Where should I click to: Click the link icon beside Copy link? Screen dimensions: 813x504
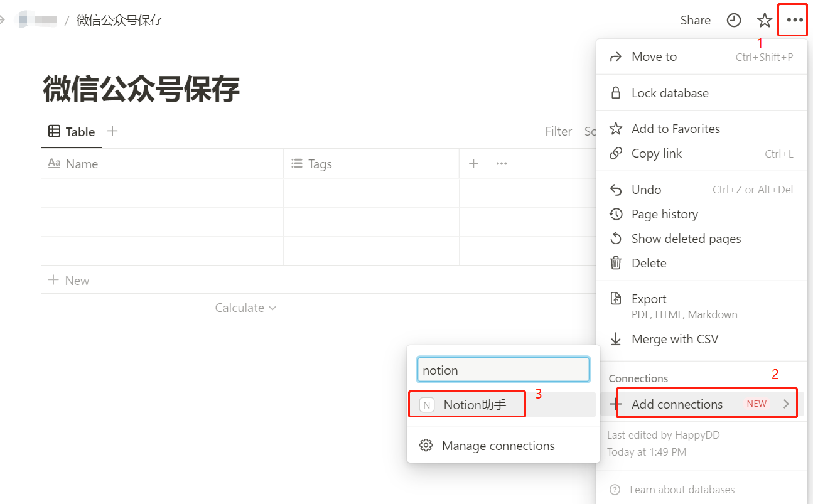(x=616, y=153)
